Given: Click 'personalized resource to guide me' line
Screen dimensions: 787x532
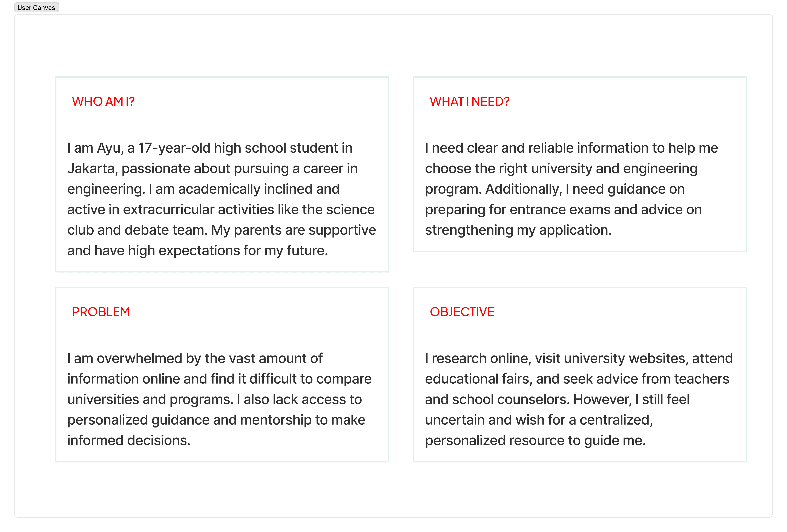Looking at the screenshot, I should [x=535, y=441].
